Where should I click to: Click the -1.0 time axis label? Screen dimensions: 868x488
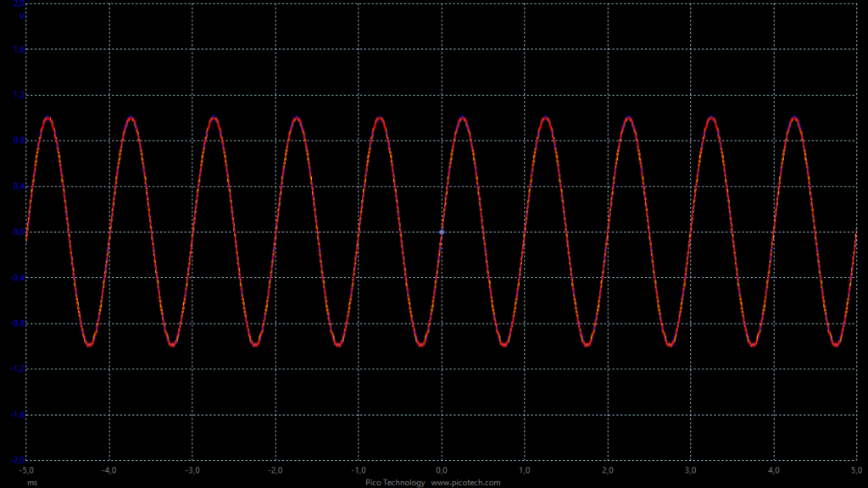pyautogui.click(x=359, y=470)
